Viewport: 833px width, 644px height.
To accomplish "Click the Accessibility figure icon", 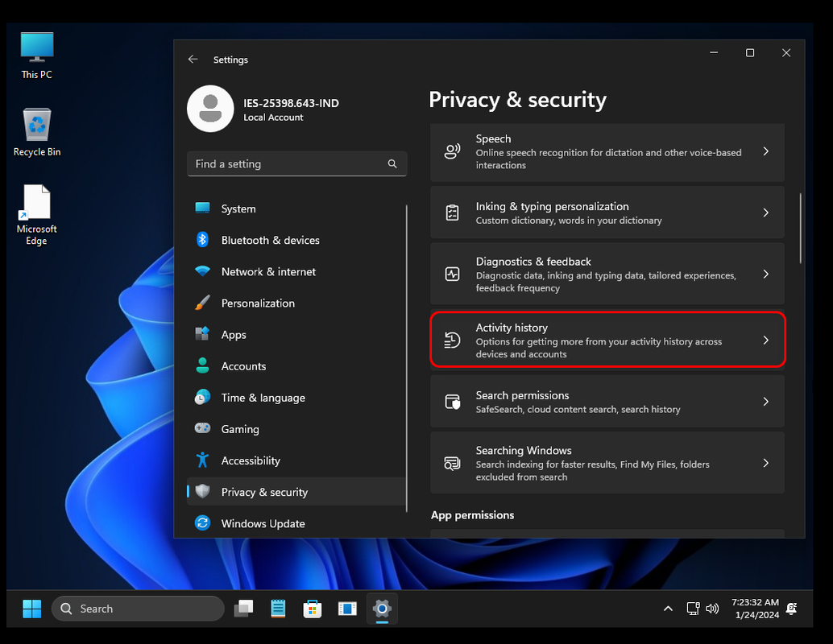I will click(202, 460).
